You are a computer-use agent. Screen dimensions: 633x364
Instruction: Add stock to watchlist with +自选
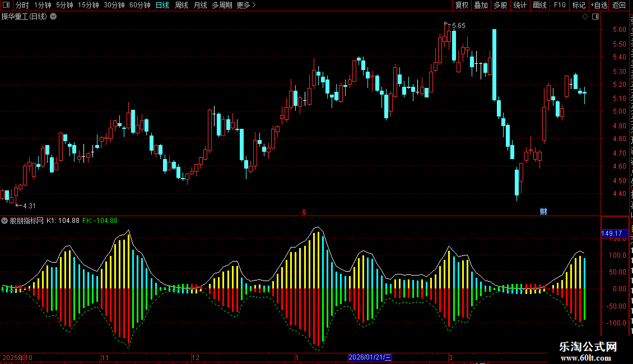599,5
